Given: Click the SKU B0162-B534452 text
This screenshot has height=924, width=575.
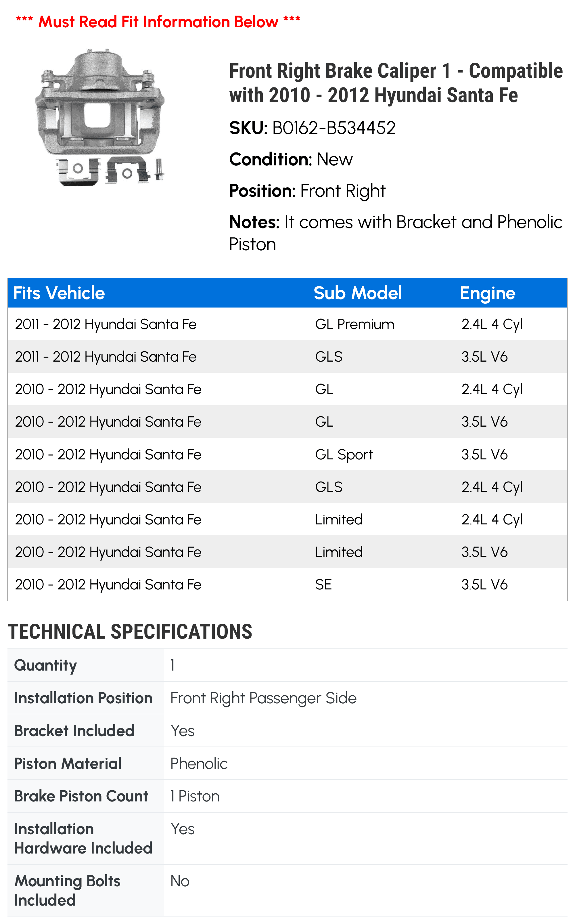Looking at the screenshot, I should tap(312, 128).
